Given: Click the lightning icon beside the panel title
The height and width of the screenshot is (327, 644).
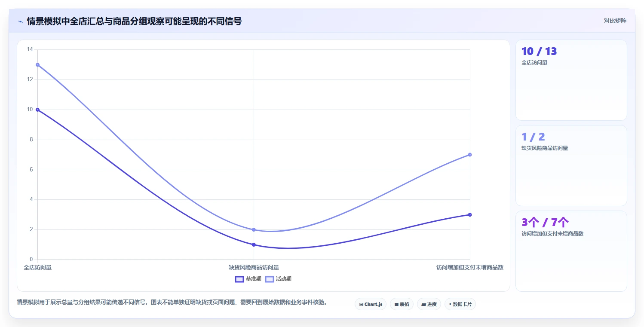Looking at the screenshot, I should coord(20,21).
